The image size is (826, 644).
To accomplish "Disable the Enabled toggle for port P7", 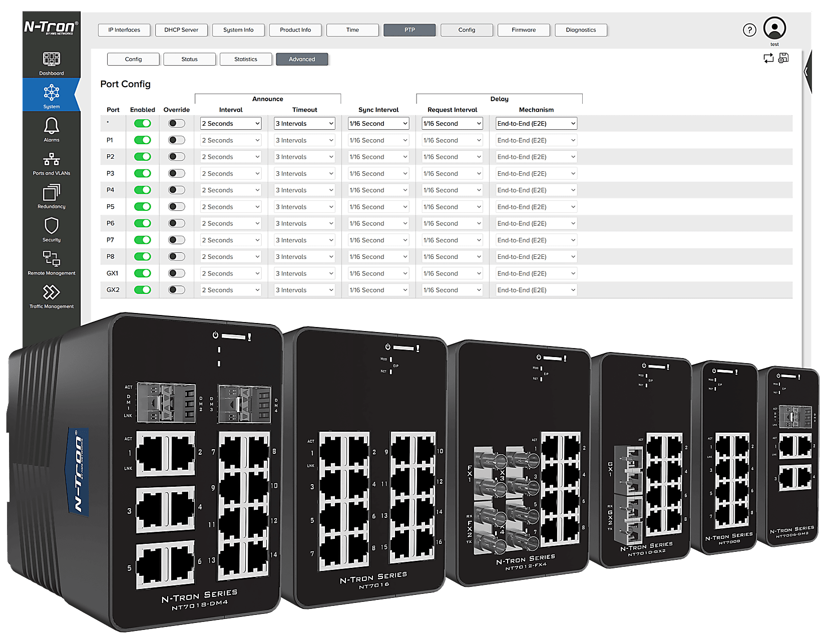I will tap(143, 240).
